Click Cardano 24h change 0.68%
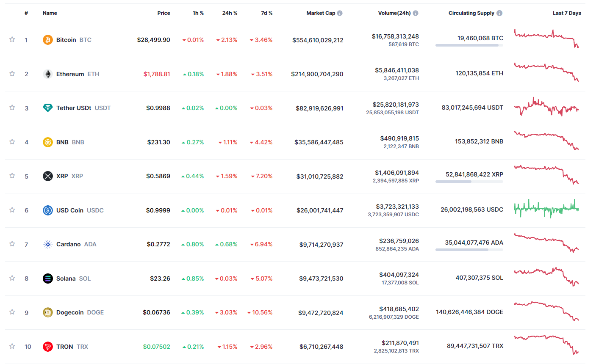 tap(226, 244)
